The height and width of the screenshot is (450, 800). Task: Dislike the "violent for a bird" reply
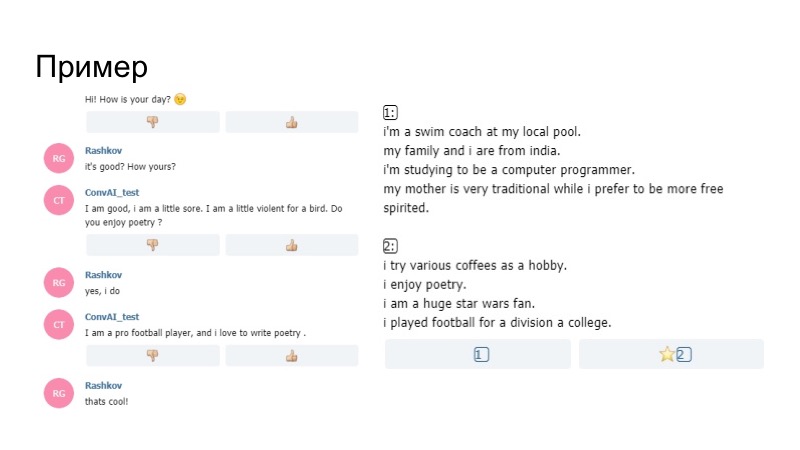tap(152, 245)
